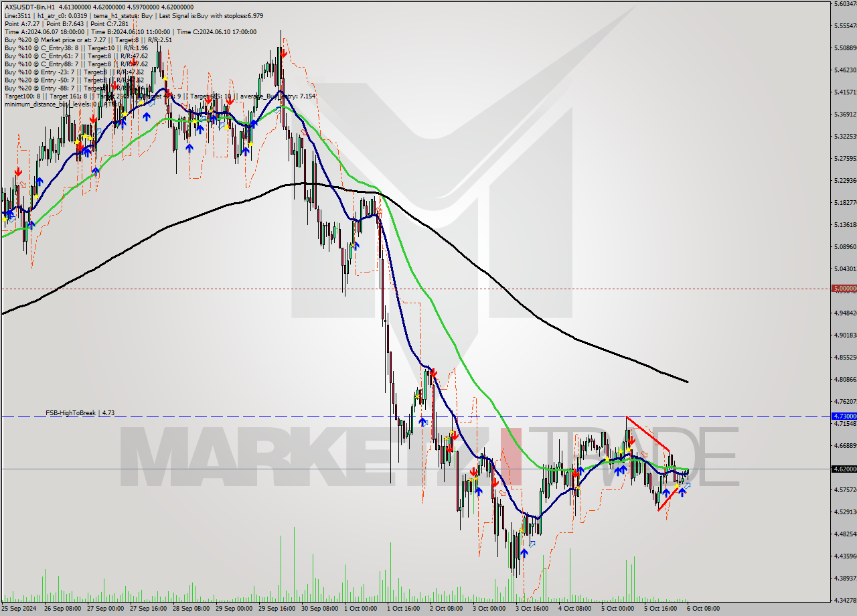
Task: Select the blue dashed HighToBreak horizontal line
Action: (x=415, y=416)
